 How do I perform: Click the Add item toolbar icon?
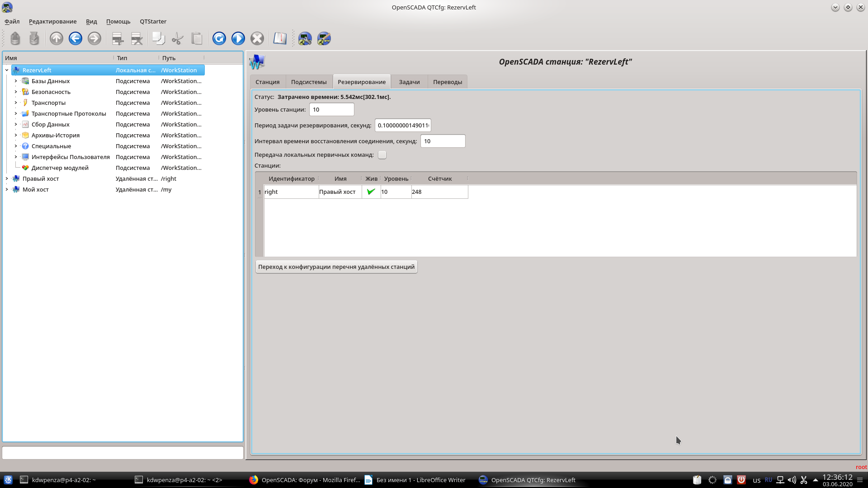(118, 38)
